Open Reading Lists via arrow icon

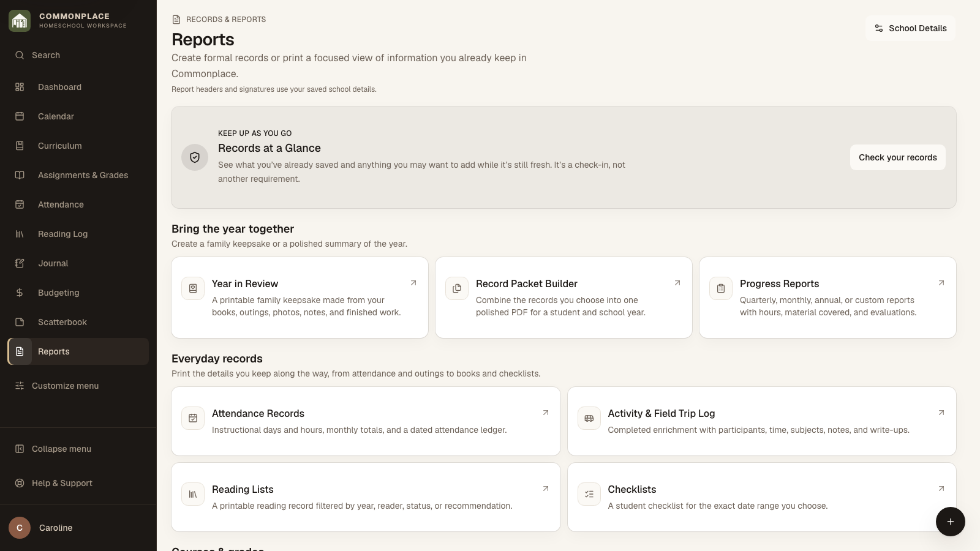[546, 489]
